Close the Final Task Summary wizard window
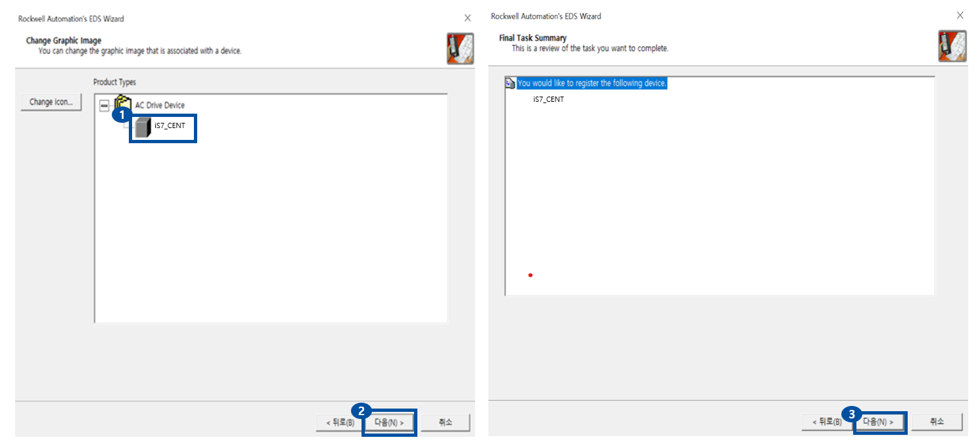 (x=960, y=16)
